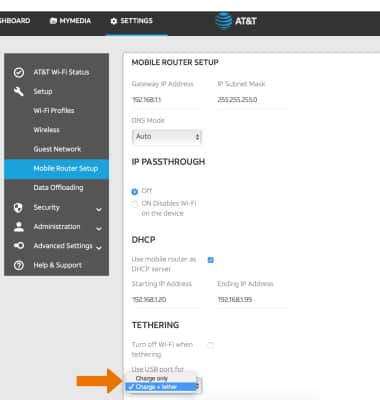Click the Gateway IP Address field
The image size is (380, 400).
tap(166, 100)
